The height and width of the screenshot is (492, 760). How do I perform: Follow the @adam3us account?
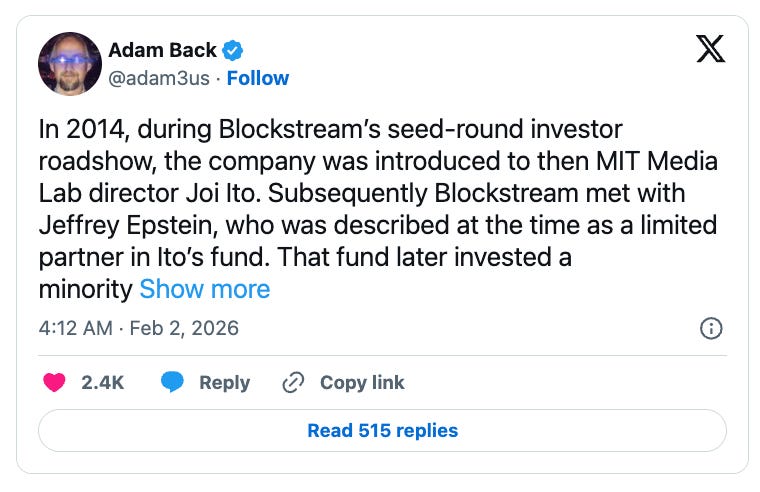(x=258, y=78)
